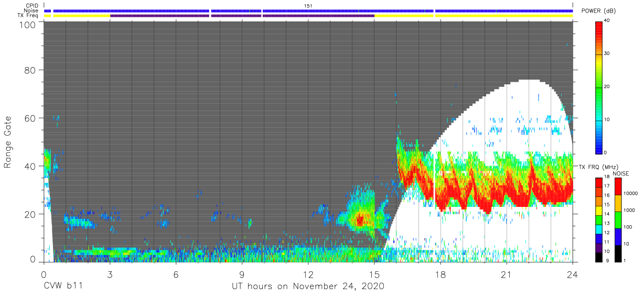This screenshot has height=297, width=644.
Task: Click the 15 hour tick on UT axis
Action: (x=374, y=274)
